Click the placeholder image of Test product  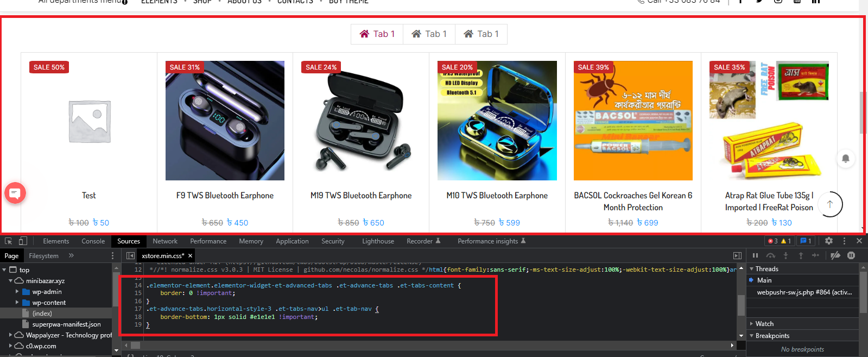click(90, 121)
